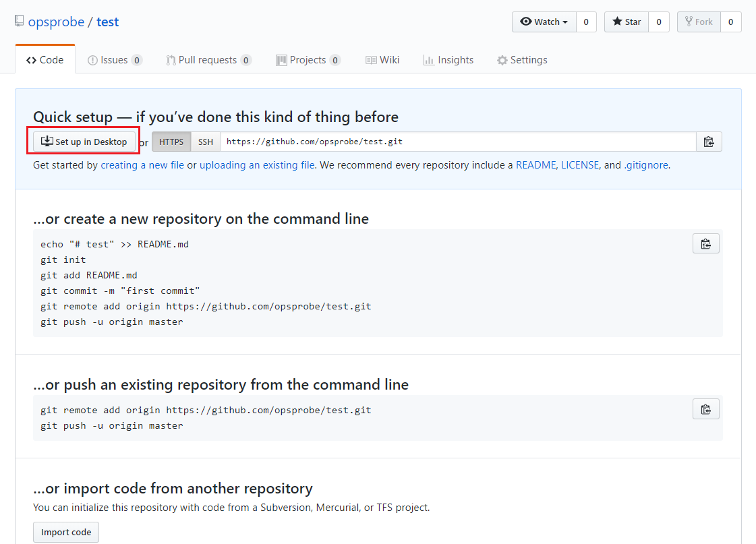Switch the clone URL to SSH
Image resolution: width=756 pixels, height=544 pixels.
tap(205, 142)
